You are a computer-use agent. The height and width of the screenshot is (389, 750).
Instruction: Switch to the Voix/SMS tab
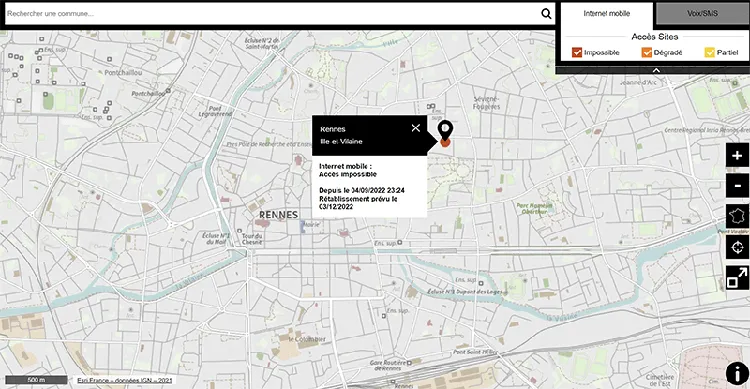(x=702, y=14)
